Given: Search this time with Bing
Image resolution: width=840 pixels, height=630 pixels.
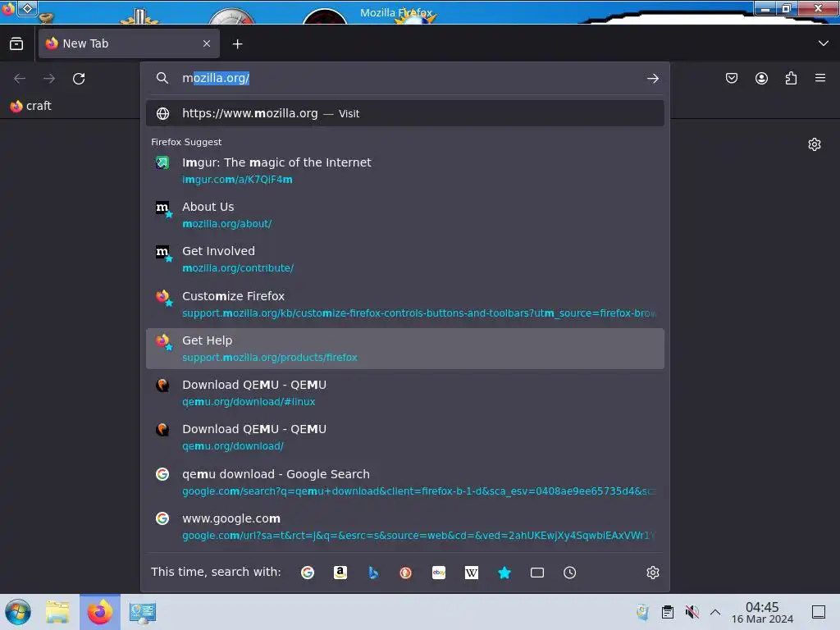Looking at the screenshot, I should (373, 573).
